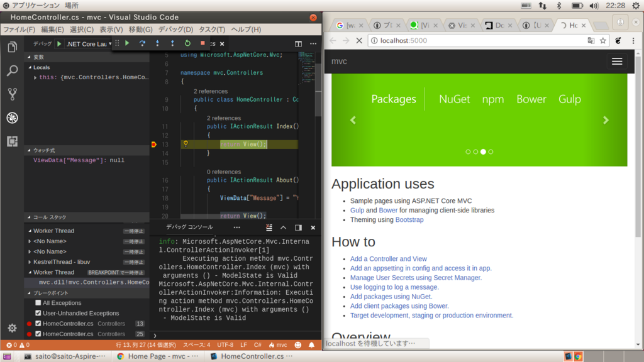Collapse the Locals section
This screenshot has height=362, width=644.
tap(30, 67)
